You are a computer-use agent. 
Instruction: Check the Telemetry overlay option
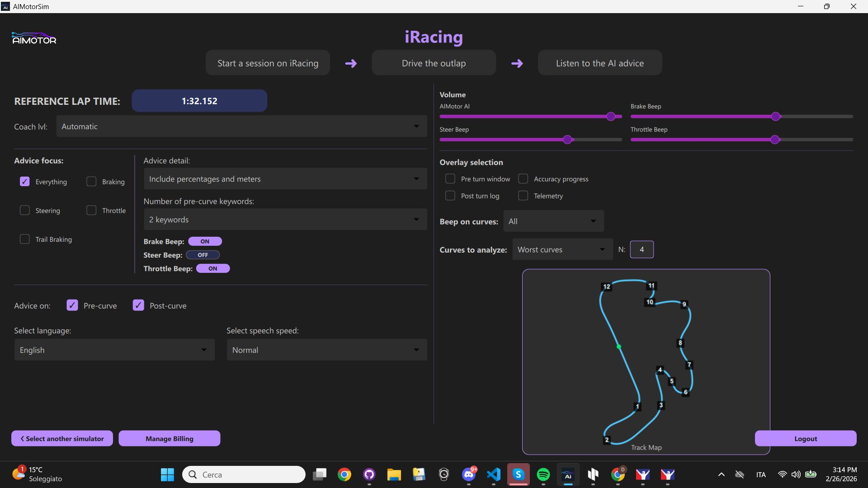click(523, 196)
